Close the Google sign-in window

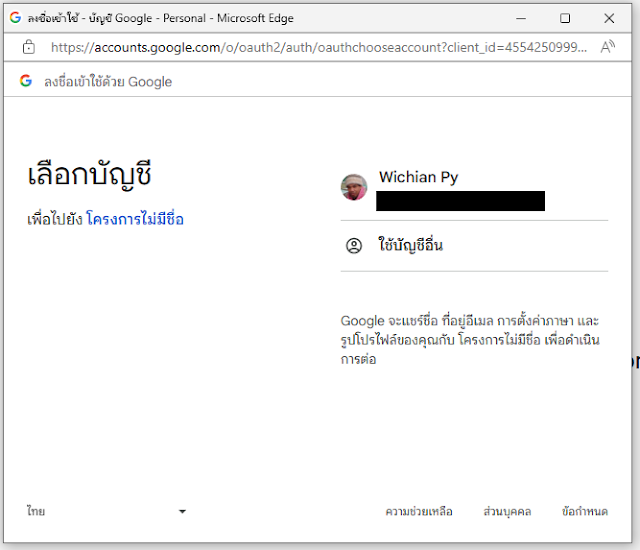click(609, 18)
